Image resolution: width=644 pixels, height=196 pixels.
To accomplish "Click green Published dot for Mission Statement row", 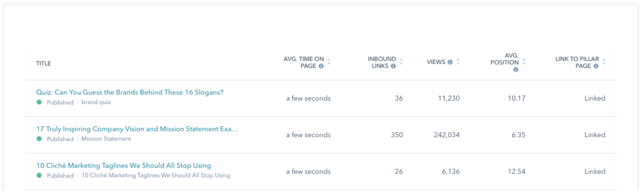I will click(x=39, y=139).
